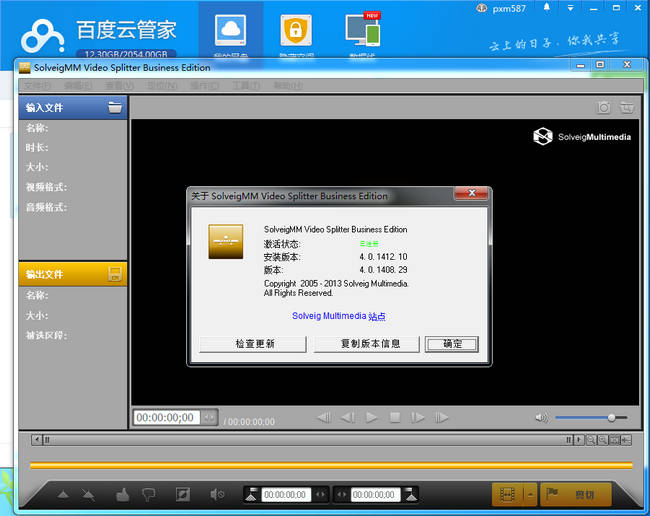Click the Baidu Cloud logo
650x516 pixels.
tap(42, 36)
